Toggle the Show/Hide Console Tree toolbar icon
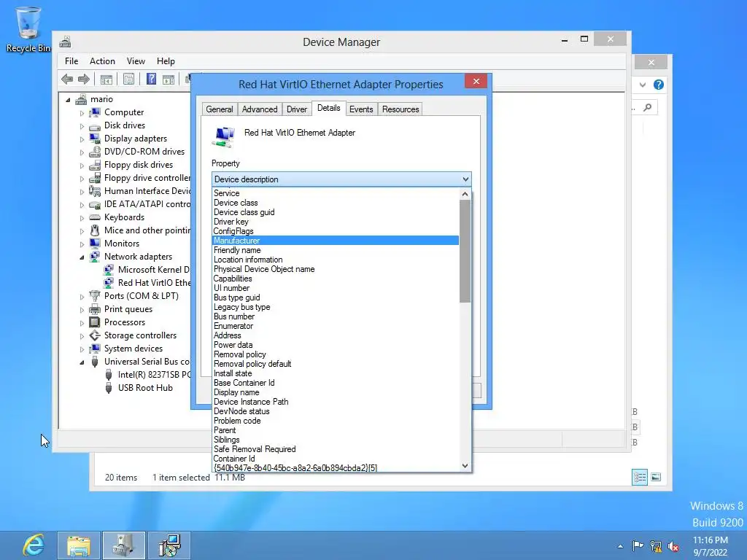Screen dimensions: 747x560 (107, 79)
